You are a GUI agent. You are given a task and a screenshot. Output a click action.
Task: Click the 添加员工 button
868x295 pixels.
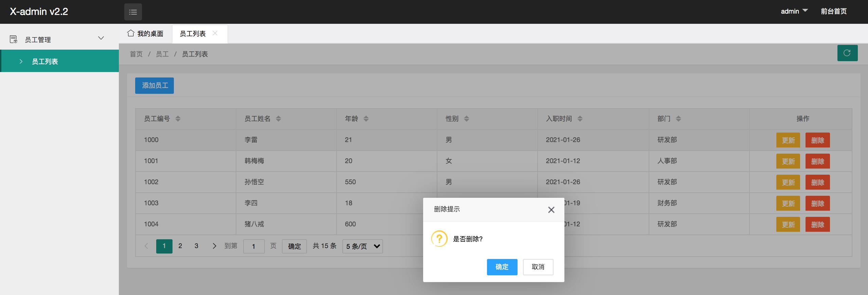[x=155, y=86]
